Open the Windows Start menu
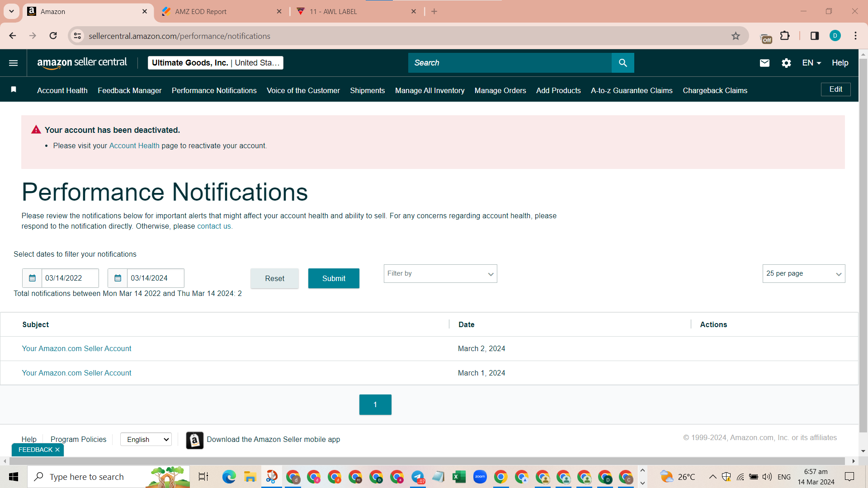Viewport: 868px width, 488px height. click(14, 477)
